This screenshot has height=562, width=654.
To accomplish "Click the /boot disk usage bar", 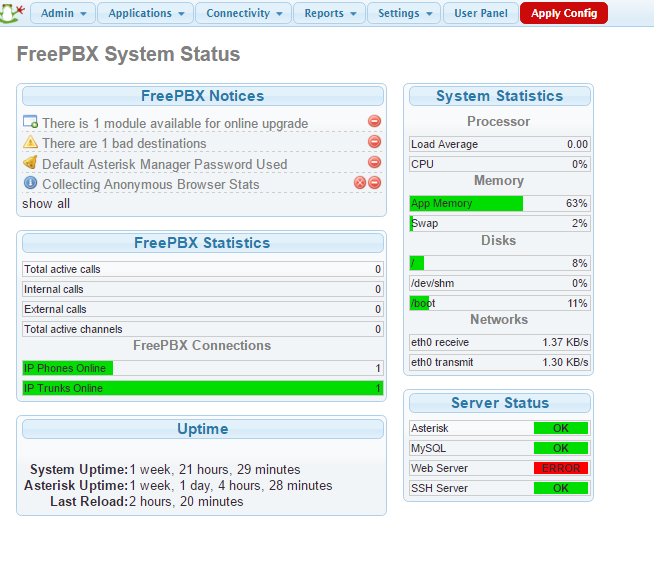I will point(500,303).
